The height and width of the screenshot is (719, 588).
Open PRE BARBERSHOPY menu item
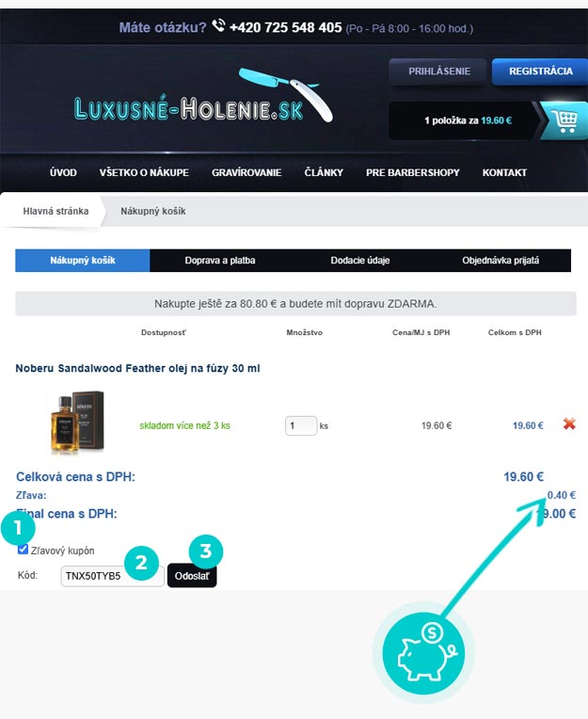(x=412, y=173)
